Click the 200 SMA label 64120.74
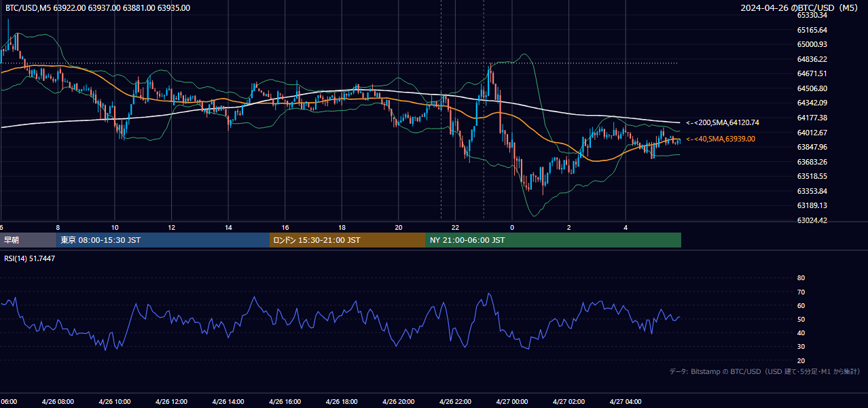 tap(722, 122)
